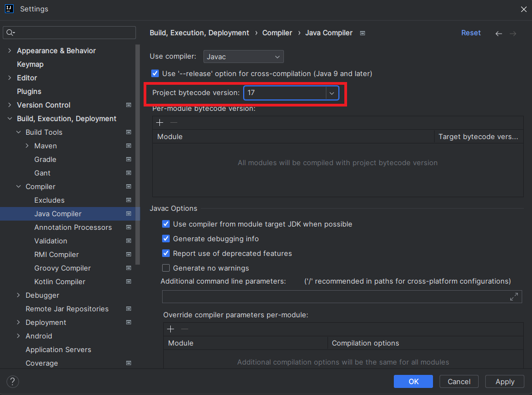Expand the Editor section
532x395 pixels.
pyautogui.click(x=9, y=78)
